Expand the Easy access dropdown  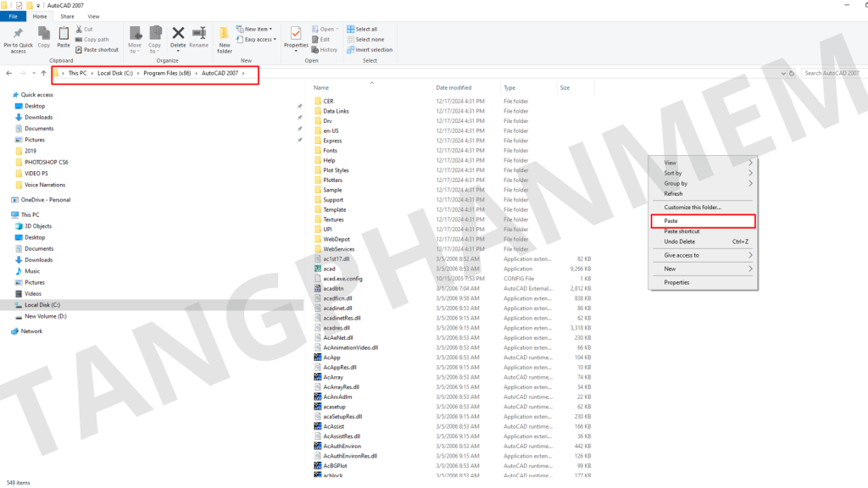pyautogui.click(x=258, y=39)
